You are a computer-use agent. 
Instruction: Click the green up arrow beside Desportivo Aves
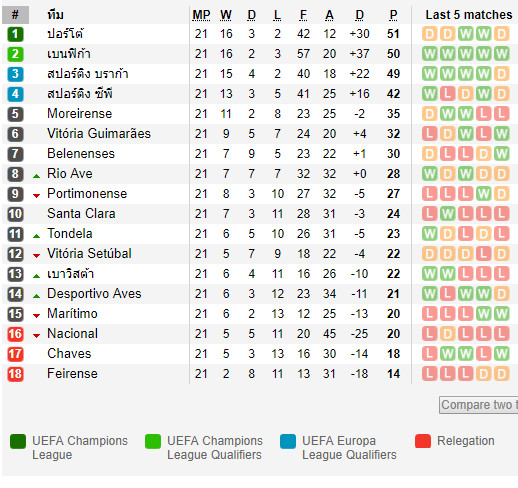point(37,296)
